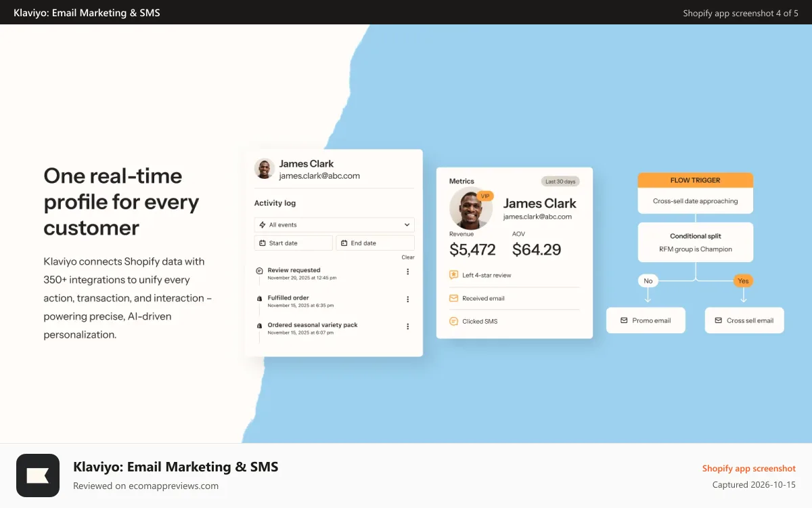Click the Fulfilled order Shopify bag icon

259,298
